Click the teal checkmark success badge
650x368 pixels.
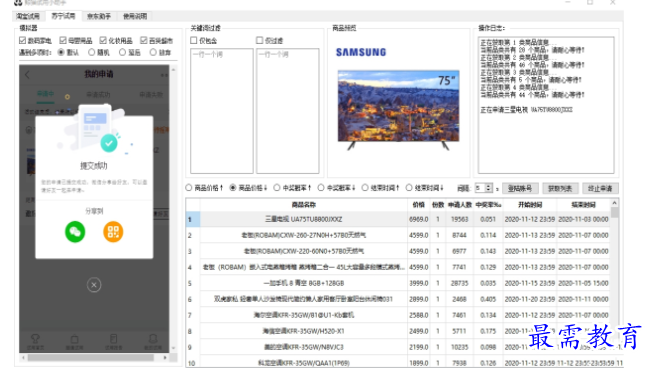(109, 143)
